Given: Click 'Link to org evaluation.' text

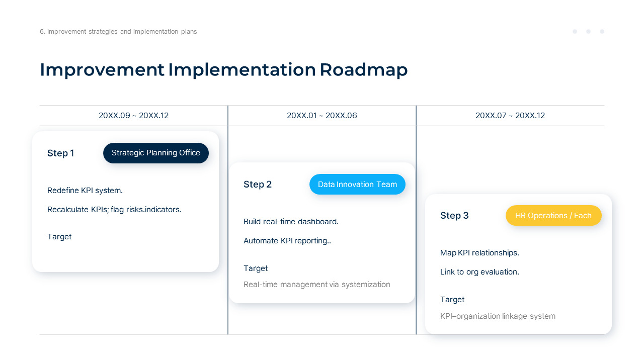Looking at the screenshot, I should [x=479, y=272].
